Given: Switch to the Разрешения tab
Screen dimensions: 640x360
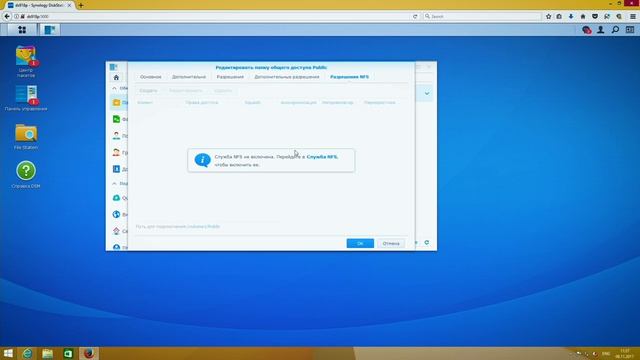Looking at the screenshot, I should (230, 77).
